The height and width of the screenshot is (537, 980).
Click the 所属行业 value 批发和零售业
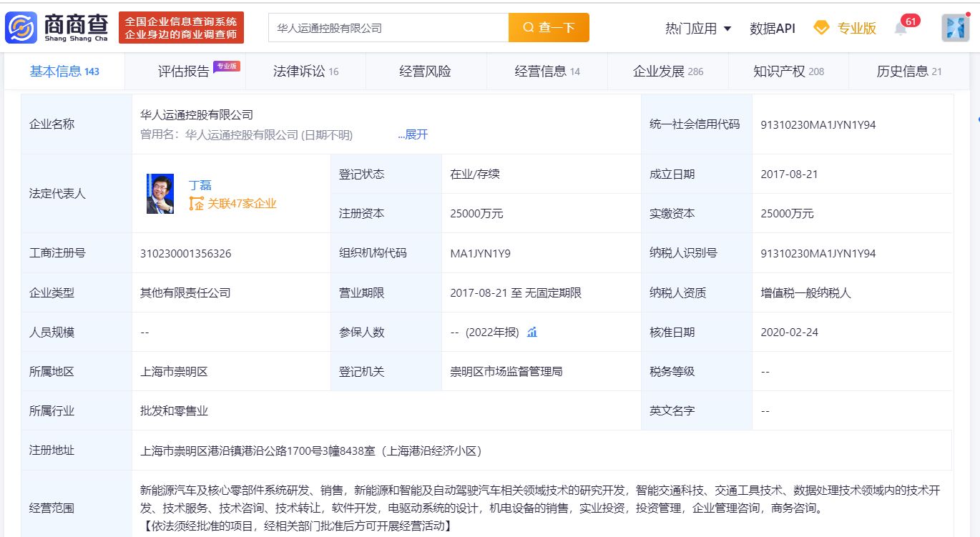(175, 410)
